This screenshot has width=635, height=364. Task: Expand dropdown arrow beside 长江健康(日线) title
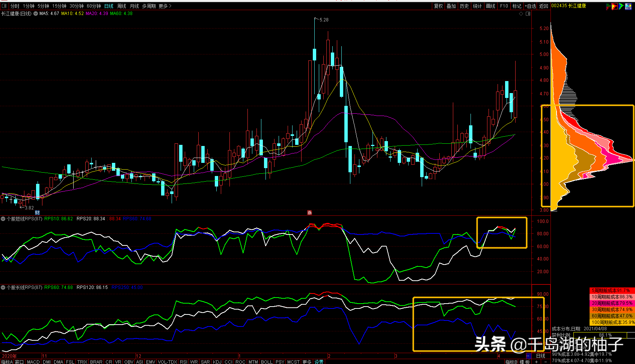click(36, 14)
